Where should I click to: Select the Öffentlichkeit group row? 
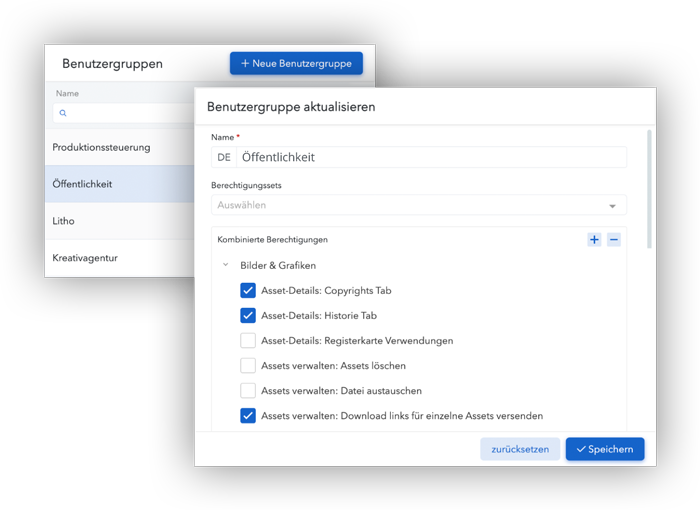(x=120, y=184)
